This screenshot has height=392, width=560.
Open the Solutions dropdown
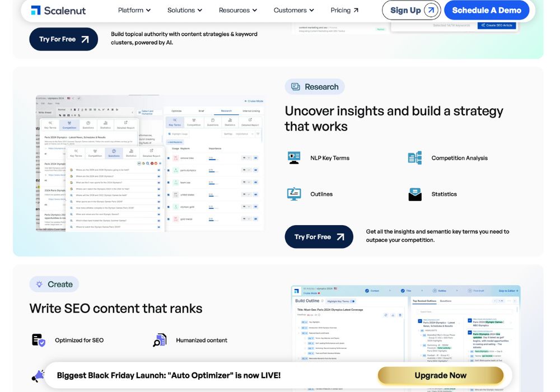[x=185, y=10]
